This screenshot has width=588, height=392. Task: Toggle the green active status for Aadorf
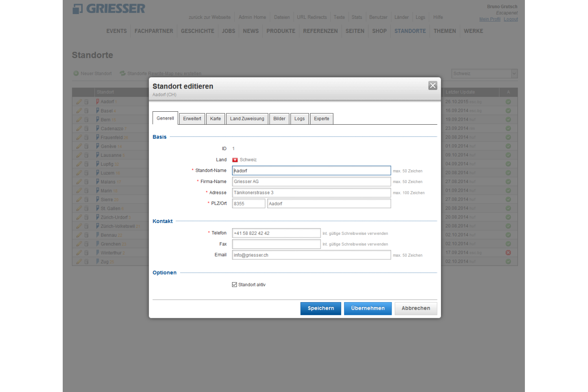(x=508, y=102)
